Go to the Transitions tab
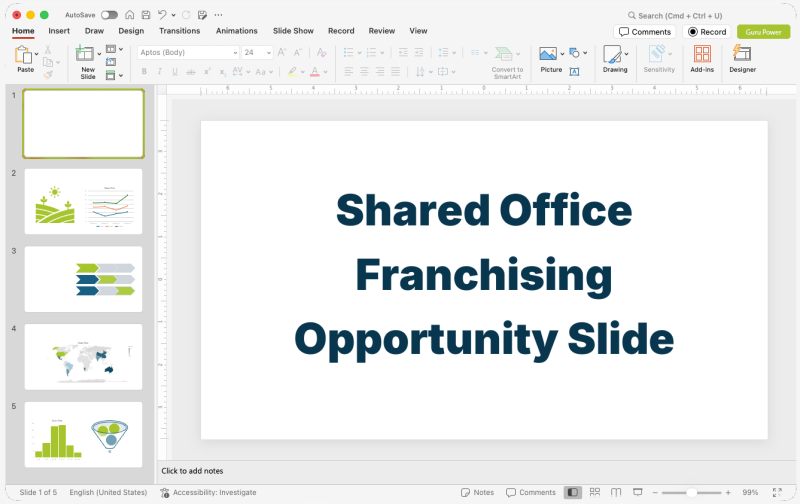This screenshot has width=800, height=504. coord(180,31)
